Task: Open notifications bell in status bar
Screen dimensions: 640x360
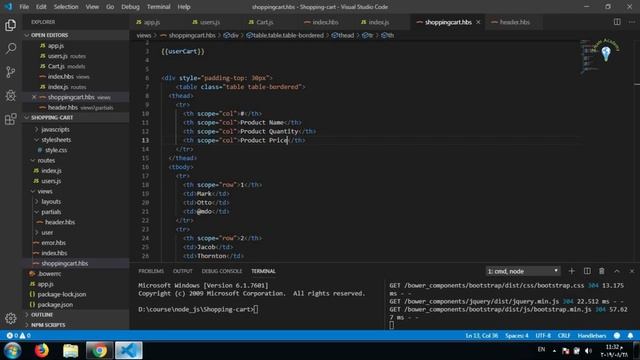Action: 630,336
